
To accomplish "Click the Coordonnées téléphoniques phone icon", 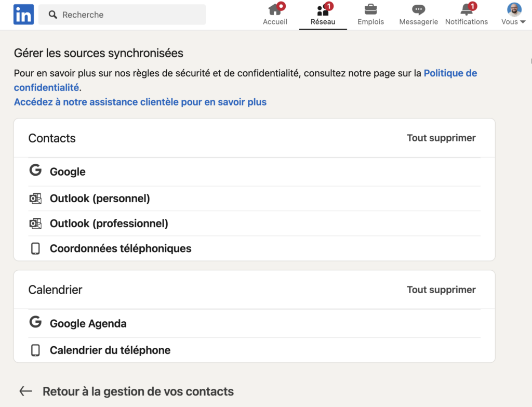I will 35,248.
